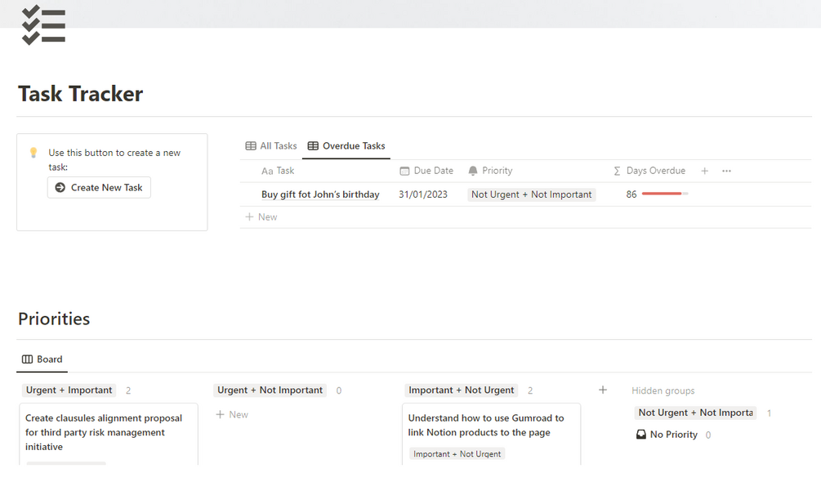Click the Due Date column header
This screenshot has width=821, height=504.
[426, 171]
